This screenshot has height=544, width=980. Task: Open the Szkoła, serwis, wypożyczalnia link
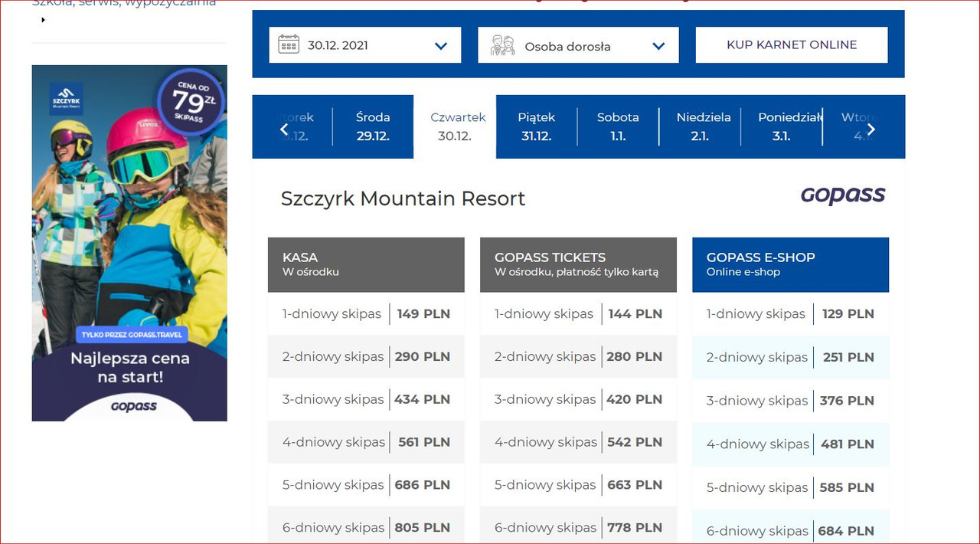click(124, 4)
